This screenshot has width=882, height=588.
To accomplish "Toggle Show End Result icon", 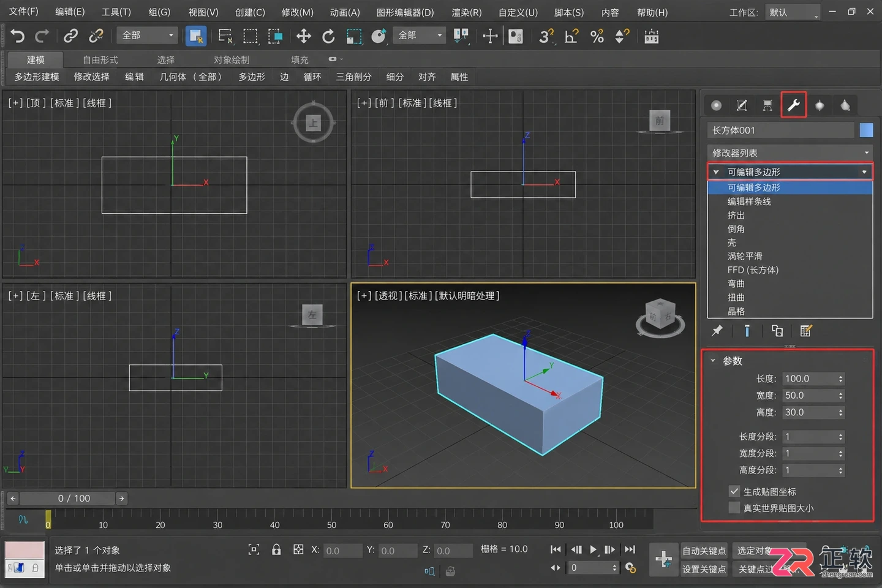I will click(747, 331).
